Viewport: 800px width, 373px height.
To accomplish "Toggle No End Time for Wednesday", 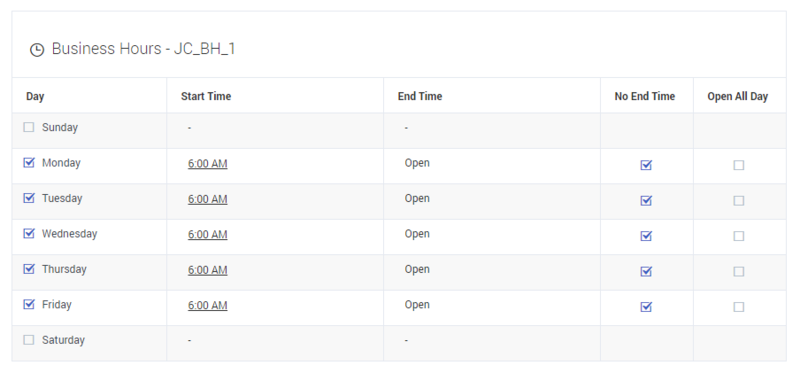I will [x=646, y=236].
